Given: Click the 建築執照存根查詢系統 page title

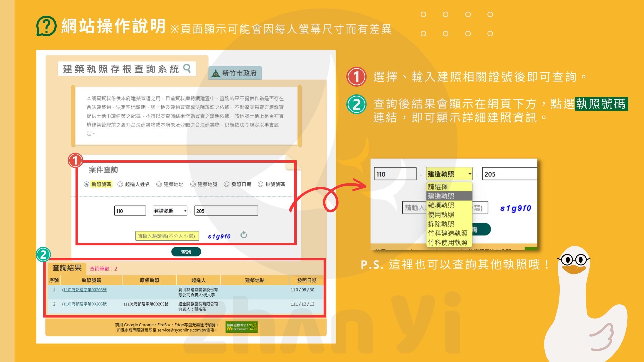Looking at the screenshot, I should click(121, 69).
